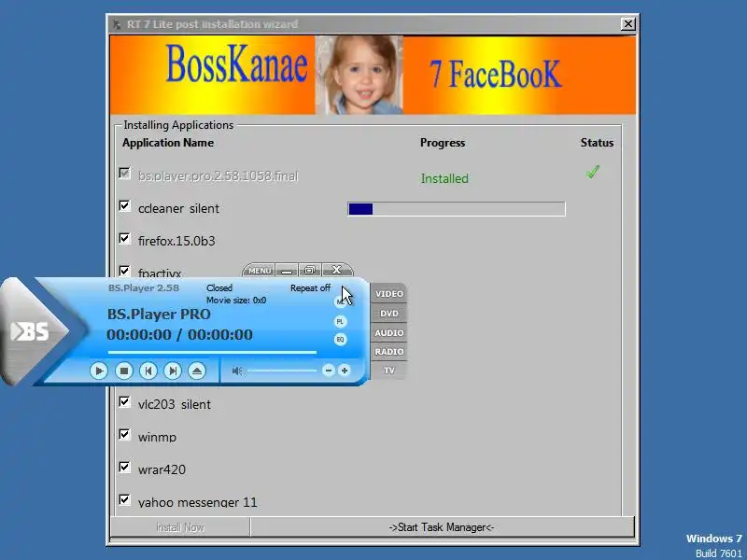
Task: Click the 'firefox.15.0b3' label
Action: tap(176, 241)
